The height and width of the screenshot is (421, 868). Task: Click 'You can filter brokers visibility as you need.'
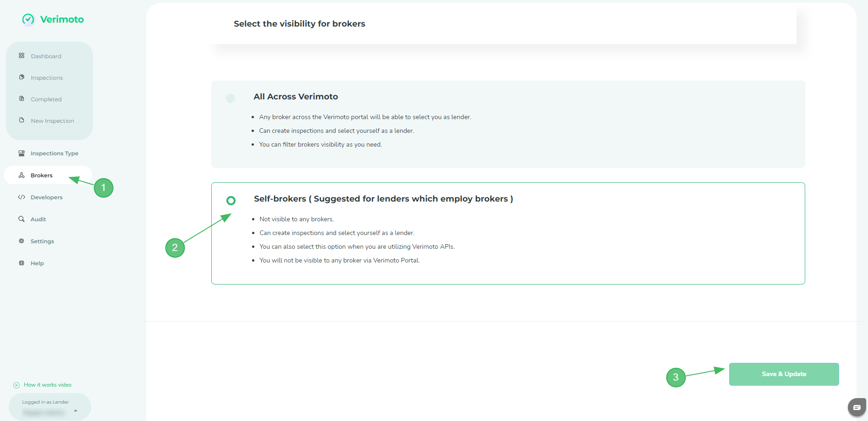pyautogui.click(x=320, y=145)
